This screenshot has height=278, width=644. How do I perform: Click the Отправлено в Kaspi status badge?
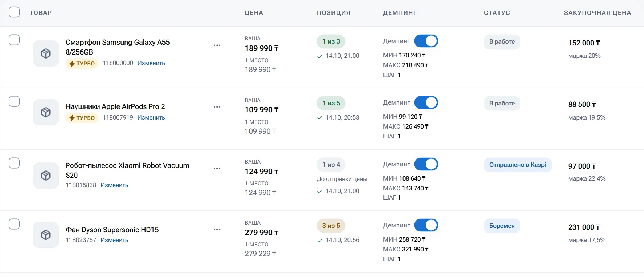pos(518,165)
